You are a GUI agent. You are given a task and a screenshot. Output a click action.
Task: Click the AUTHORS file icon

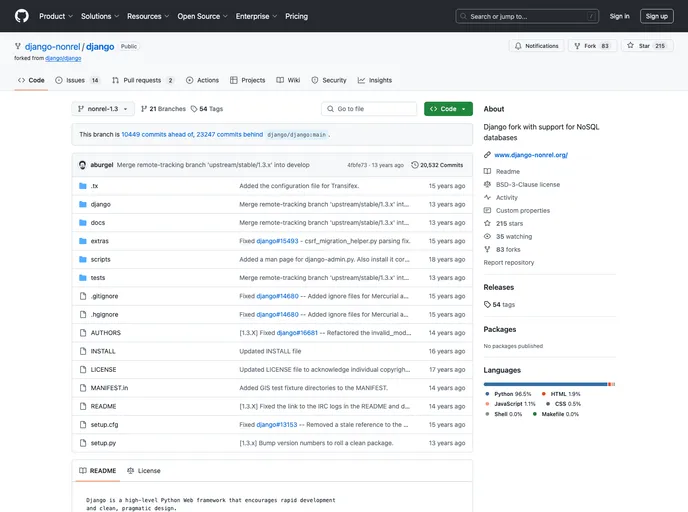[83, 333]
